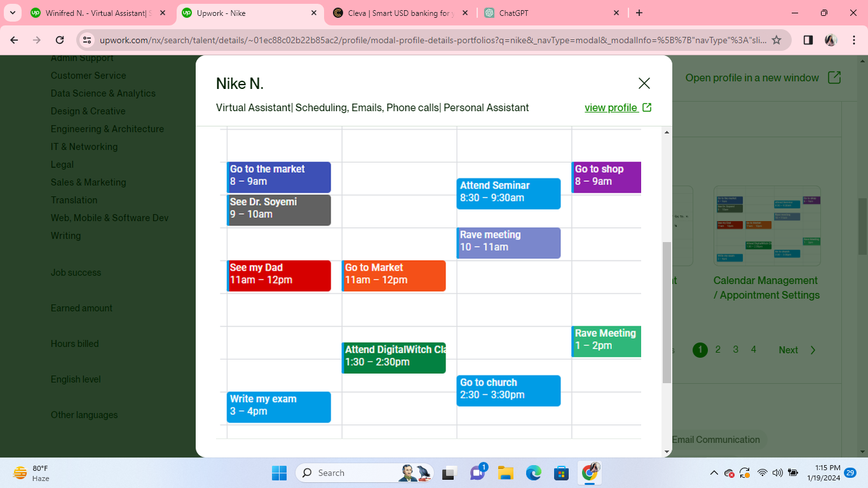Viewport: 868px width, 488px height.
Task: Click the Next pagination link
Action: 788,350
